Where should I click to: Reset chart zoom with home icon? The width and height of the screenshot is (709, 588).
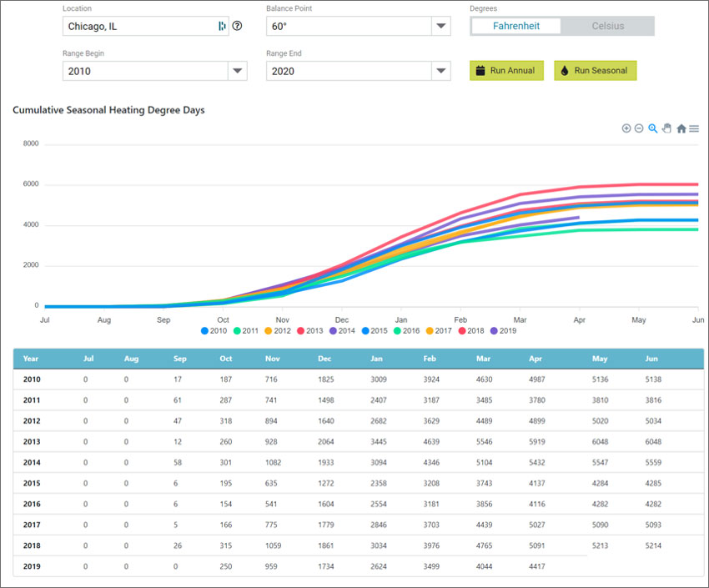[681, 128]
